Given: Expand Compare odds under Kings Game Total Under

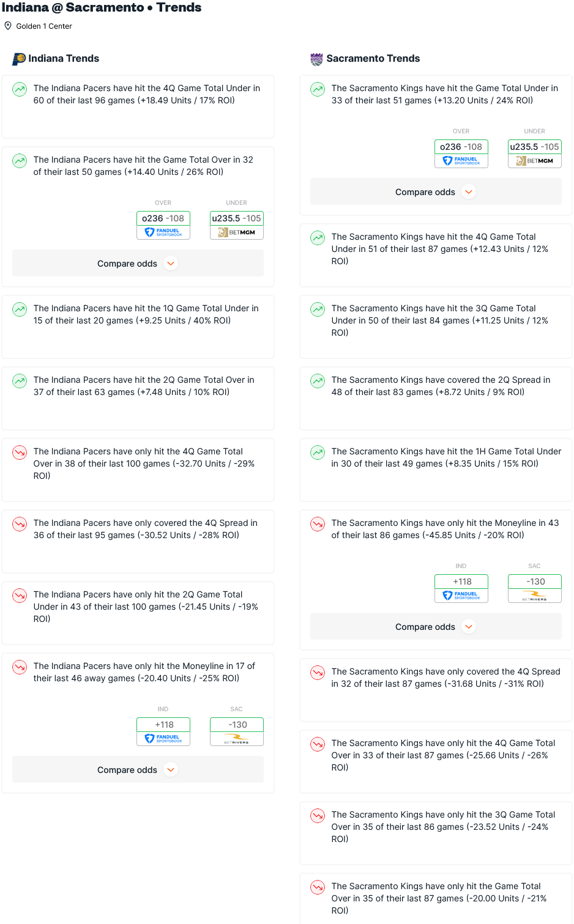Looking at the screenshot, I should point(436,192).
